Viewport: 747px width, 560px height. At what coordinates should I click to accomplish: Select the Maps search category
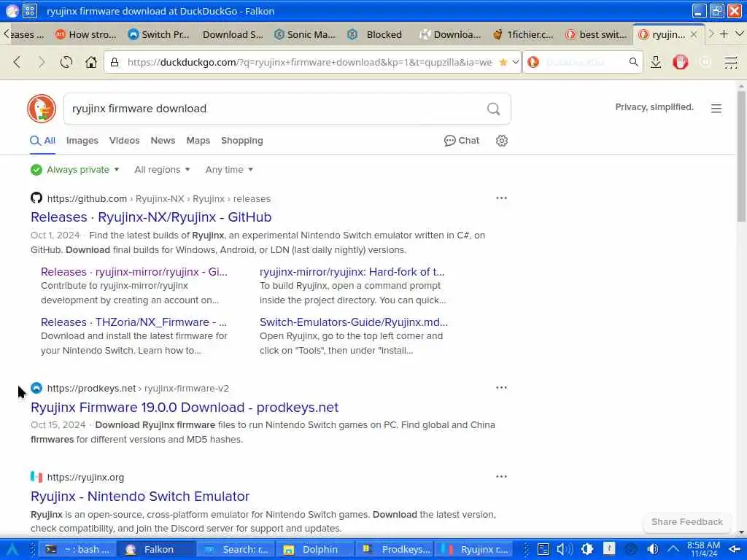(x=198, y=141)
